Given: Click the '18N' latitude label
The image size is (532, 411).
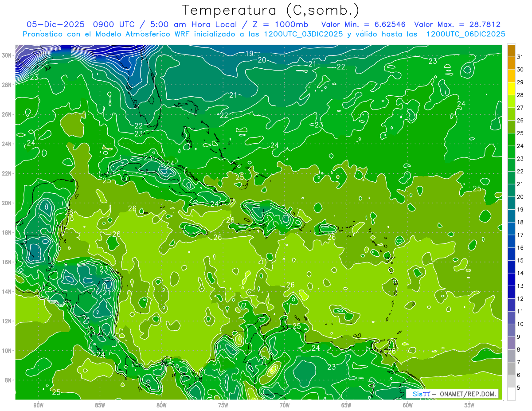Looking at the screenshot, I should (x=7, y=233).
